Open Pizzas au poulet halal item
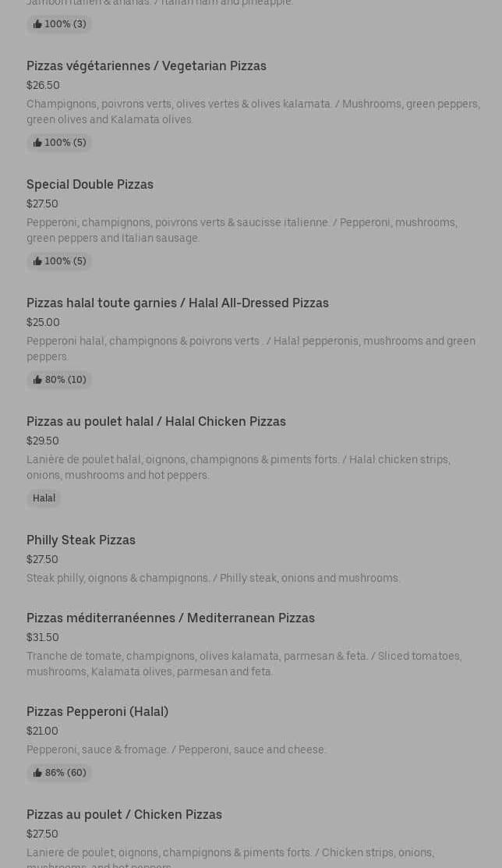This screenshot has height=868, width=502. pyautogui.click(x=156, y=422)
